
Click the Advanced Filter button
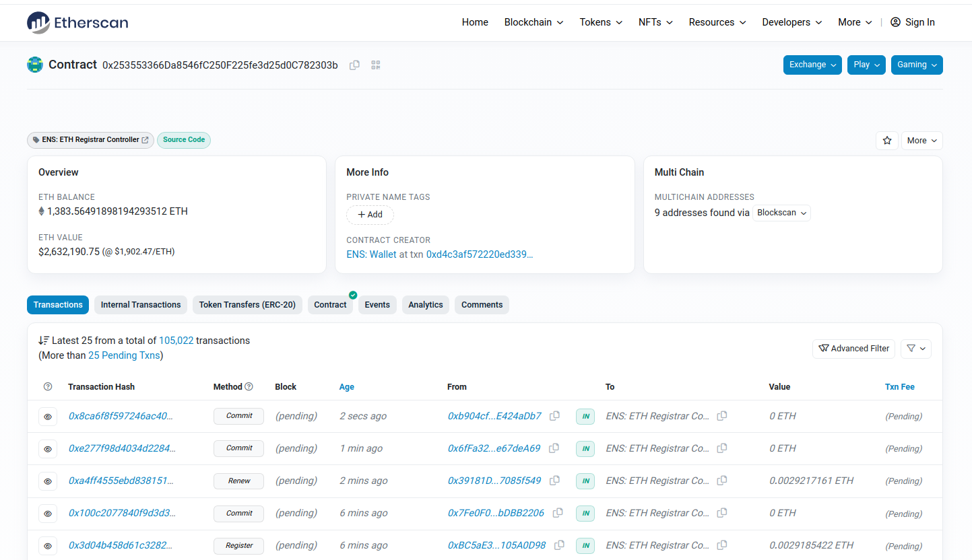tap(853, 349)
